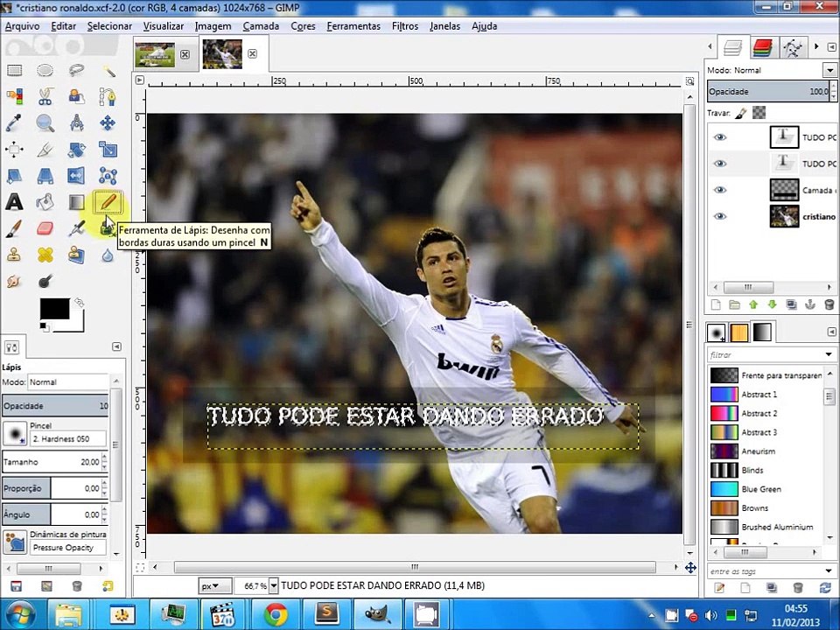This screenshot has width=840, height=630.
Task: Select the Color Picker tool
Action: click(14, 122)
